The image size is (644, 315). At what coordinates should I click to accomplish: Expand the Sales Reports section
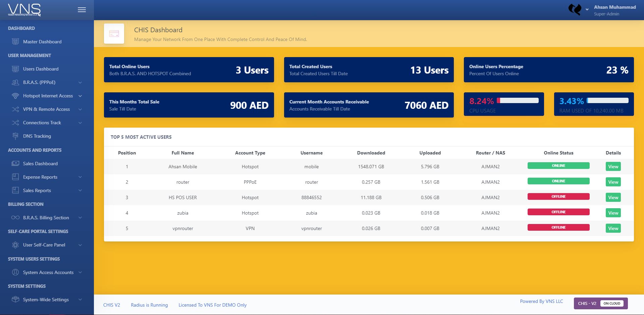37,190
